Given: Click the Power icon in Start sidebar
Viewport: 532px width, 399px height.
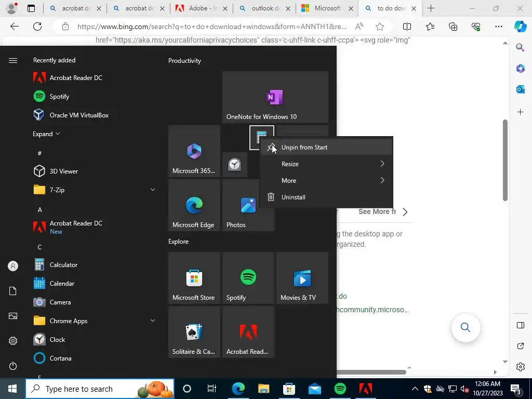Looking at the screenshot, I should click(x=13, y=366).
